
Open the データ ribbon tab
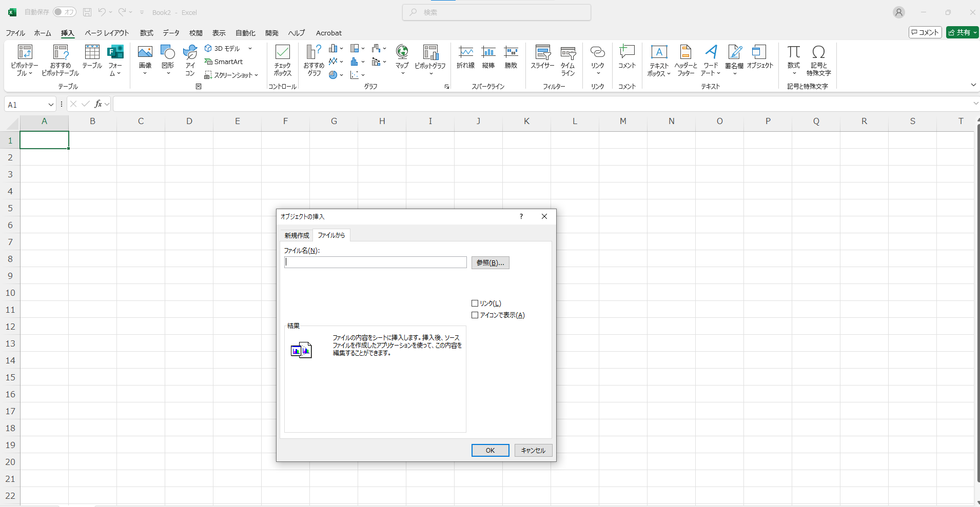click(x=171, y=33)
